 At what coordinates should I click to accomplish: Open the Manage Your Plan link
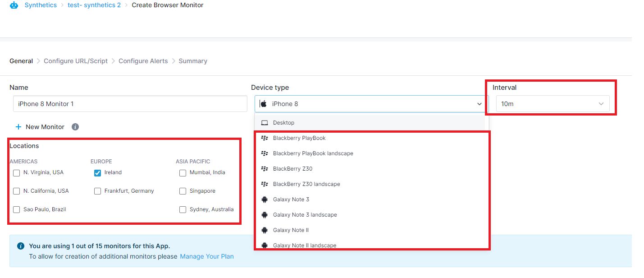click(207, 256)
